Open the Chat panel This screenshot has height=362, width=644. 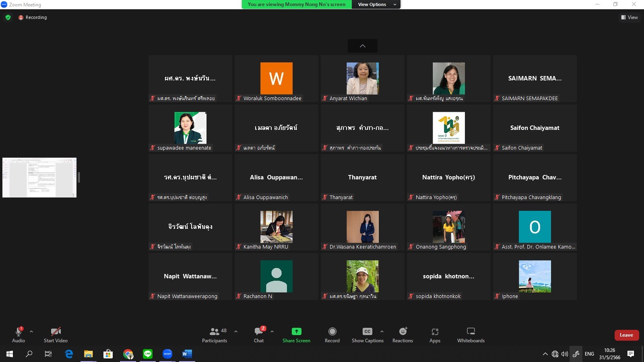point(259,335)
